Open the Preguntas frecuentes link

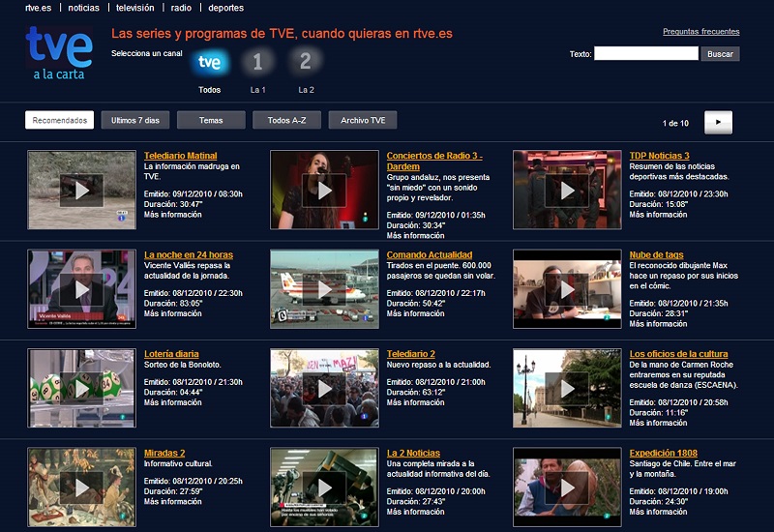tap(700, 32)
